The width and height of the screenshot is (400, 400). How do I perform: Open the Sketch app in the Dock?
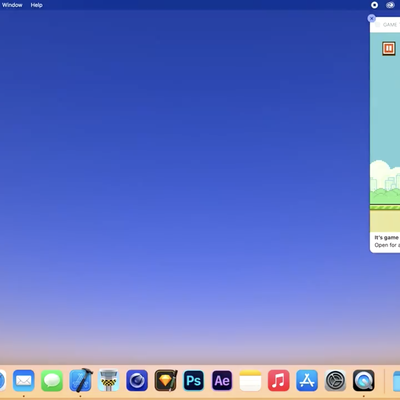(x=165, y=380)
